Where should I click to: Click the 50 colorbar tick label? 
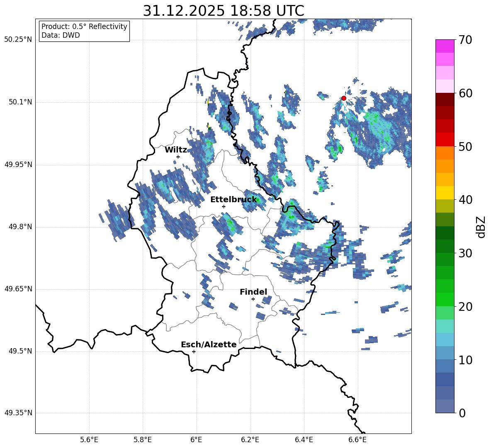(x=465, y=146)
